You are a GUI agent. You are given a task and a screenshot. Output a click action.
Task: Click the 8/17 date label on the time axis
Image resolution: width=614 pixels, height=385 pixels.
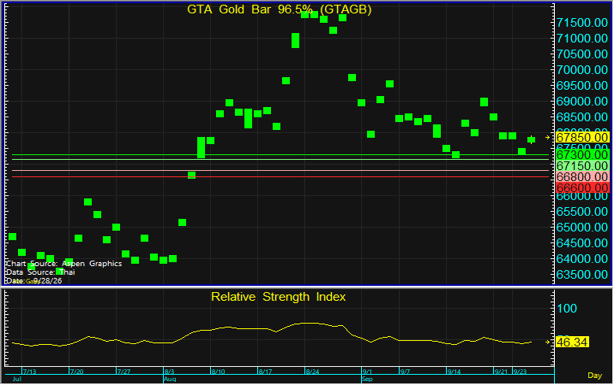tap(265, 371)
